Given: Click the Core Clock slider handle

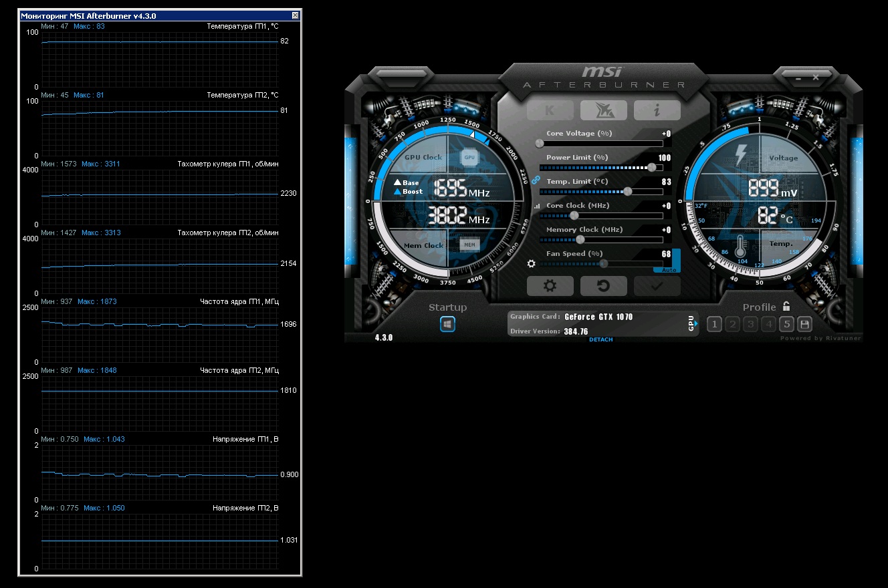Looking at the screenshot, I should (573, 215).
